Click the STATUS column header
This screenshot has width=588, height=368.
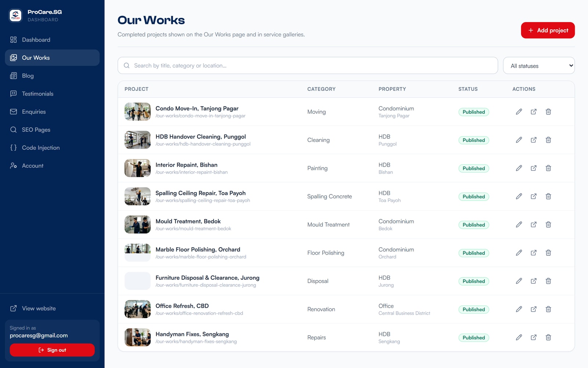click(468, 89)
